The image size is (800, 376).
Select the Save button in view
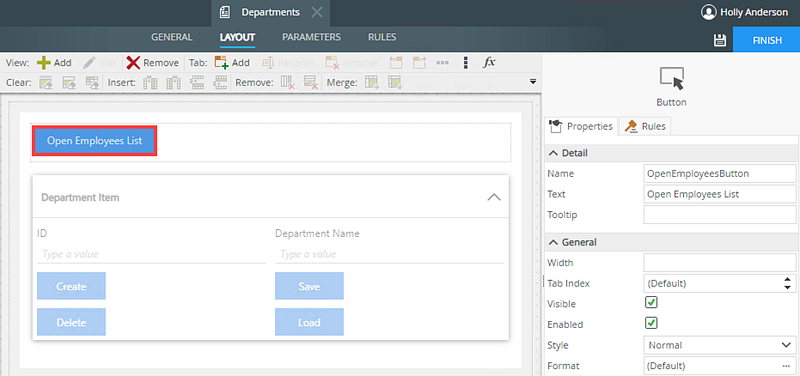coord(309,286)
